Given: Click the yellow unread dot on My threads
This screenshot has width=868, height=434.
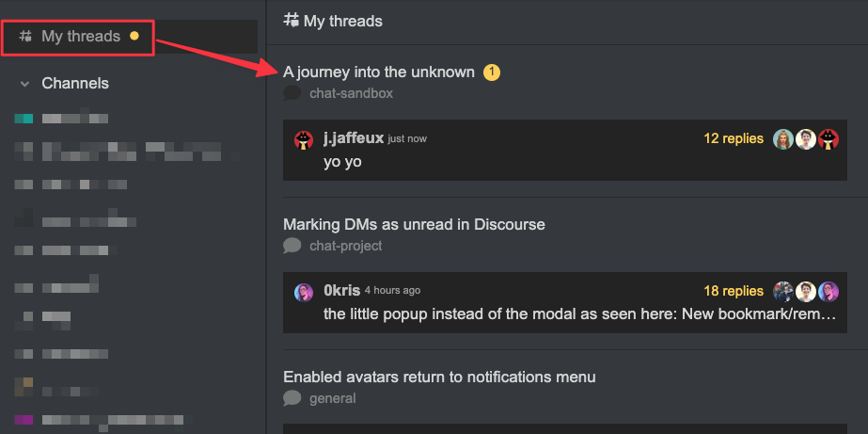Looking at the screenshot, I should (x=134, y=37).
